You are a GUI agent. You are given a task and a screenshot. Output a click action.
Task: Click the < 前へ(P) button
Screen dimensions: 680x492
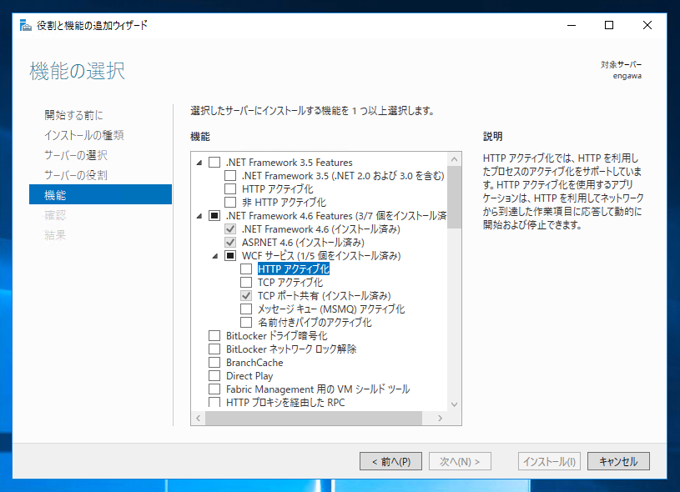tap(391, 462)
